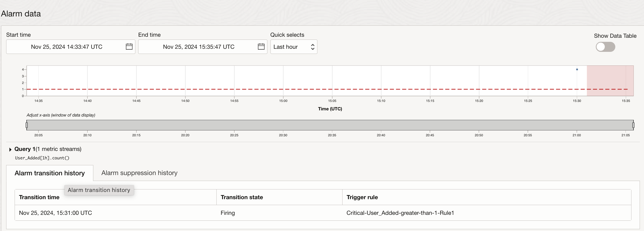This screenshot has height=231, width=644.
Task: Switch to the Alarm suppression history tab
Action: [x=139, y=173]
